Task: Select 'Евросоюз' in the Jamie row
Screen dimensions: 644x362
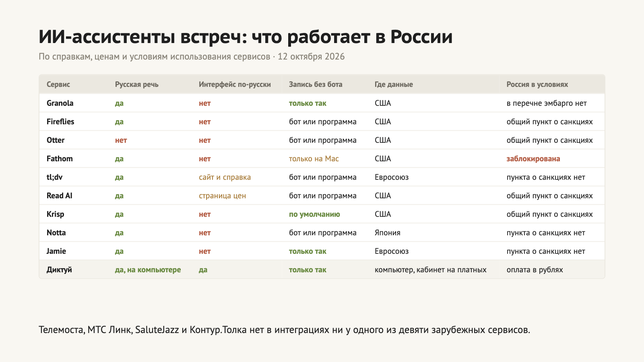Action: (x=392, y=251)
